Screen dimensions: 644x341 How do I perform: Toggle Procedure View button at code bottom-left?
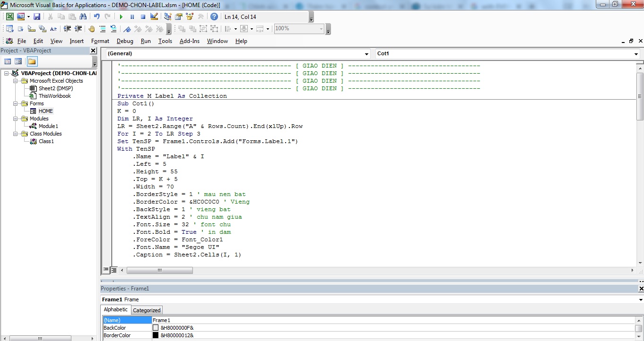click(x=106, y=270)
